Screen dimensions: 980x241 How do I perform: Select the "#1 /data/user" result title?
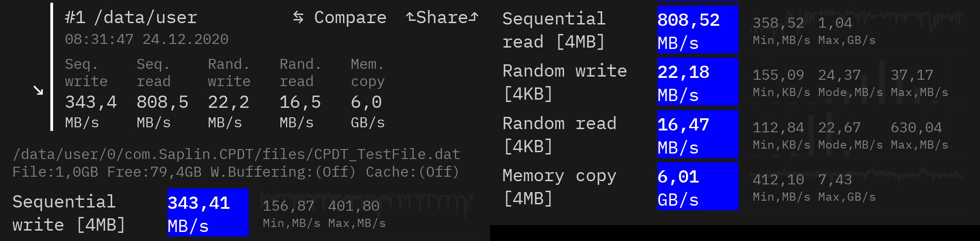coord(131,18)
